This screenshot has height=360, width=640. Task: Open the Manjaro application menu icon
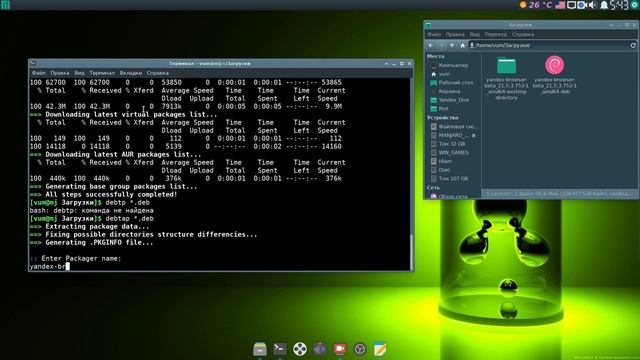pyautogui.click(x=5, y=4)
